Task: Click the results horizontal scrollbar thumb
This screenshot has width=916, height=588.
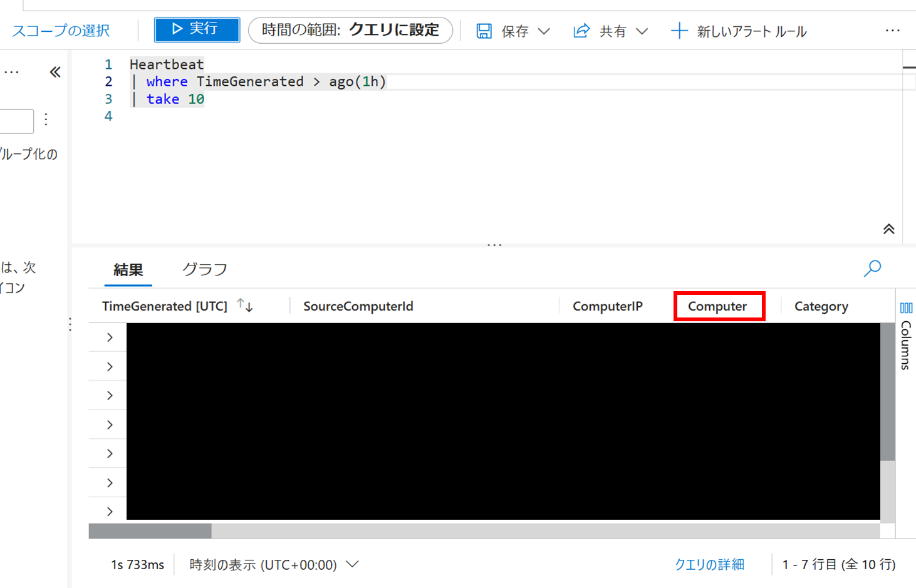Action: pyautogui.click(x=150, y=531)
